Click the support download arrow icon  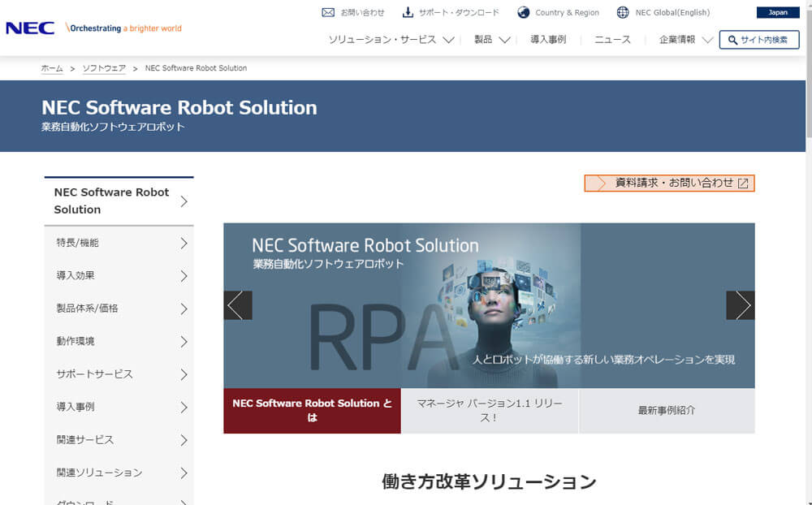pos(408,12)
